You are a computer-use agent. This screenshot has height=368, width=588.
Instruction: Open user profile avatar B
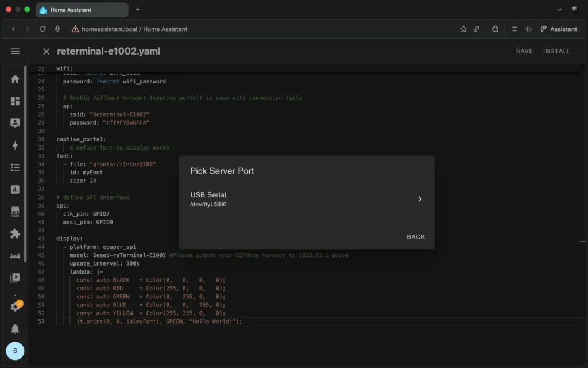[x=15, y=351]
